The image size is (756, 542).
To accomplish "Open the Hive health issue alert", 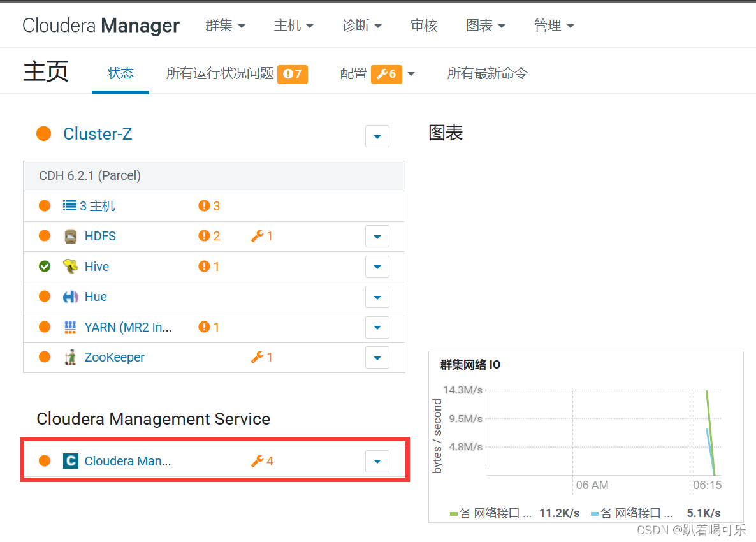I will tap(209, 266).
